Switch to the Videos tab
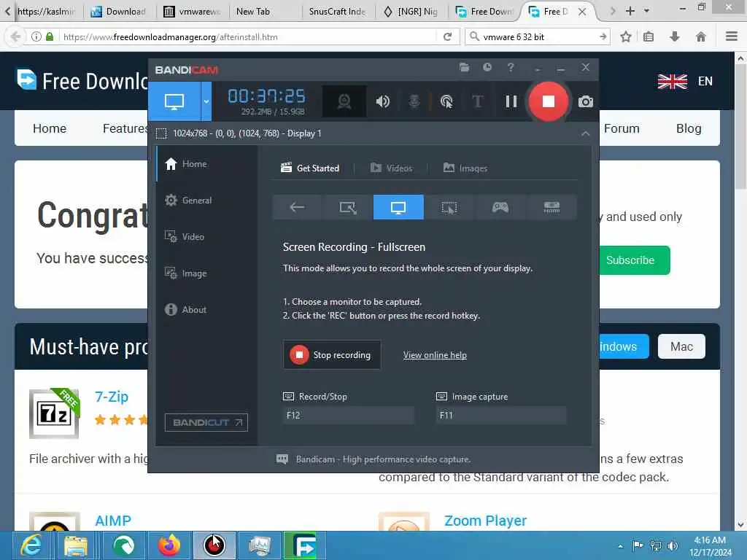This screenshot has width=747, height=560. [x=391, y=168]
